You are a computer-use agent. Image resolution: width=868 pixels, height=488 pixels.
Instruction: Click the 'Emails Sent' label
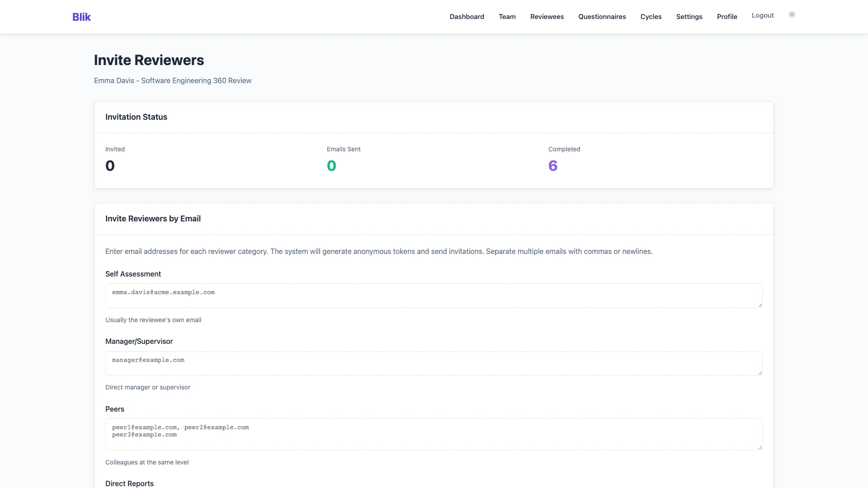[x=344, y=149]
